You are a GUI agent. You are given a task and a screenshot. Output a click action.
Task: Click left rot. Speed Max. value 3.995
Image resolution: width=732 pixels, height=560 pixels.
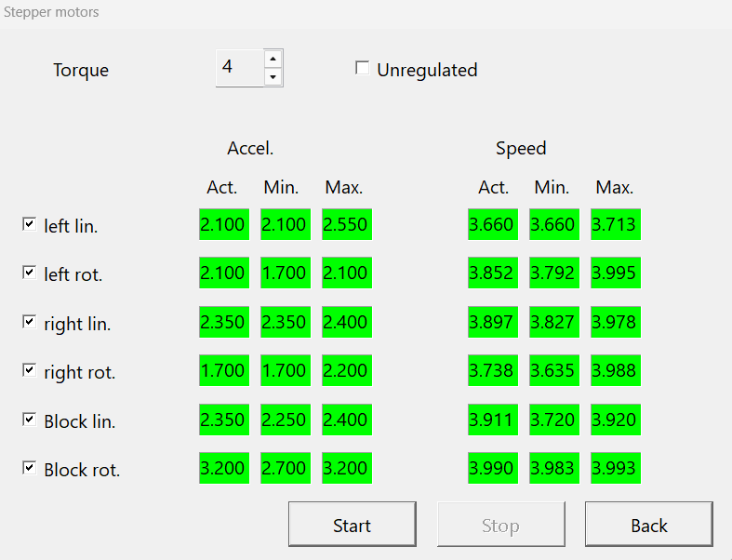pyautogui.click(x=616, y=273)
